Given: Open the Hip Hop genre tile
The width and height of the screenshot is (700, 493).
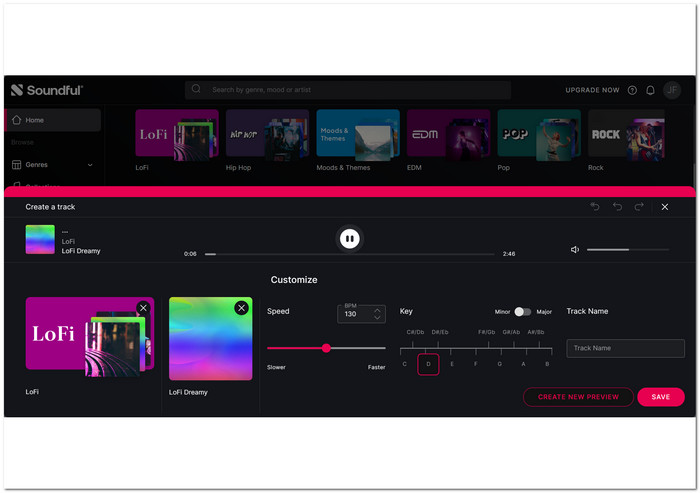Looking at the screenshot, I should pyautogui.click(x=267, y=135).
